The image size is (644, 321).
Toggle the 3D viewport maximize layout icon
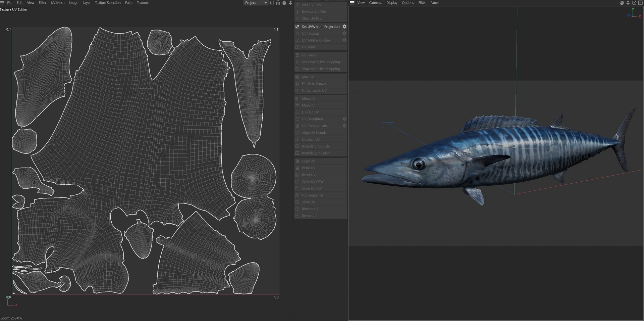tap(640, 3)
